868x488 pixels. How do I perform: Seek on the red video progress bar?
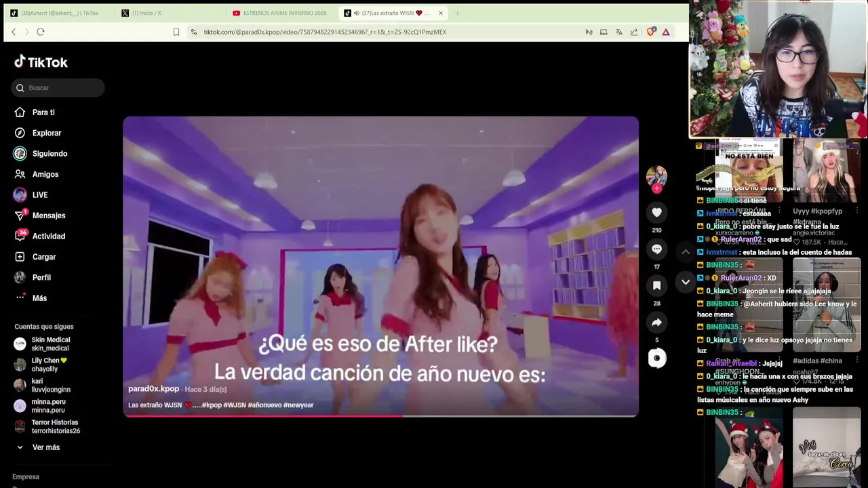tap(380, 416)
